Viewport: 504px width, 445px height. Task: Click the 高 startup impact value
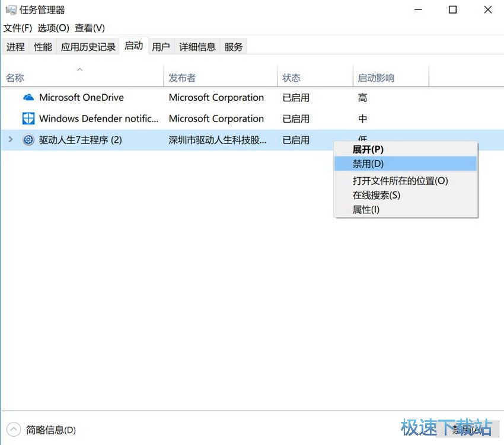point(362,97)
